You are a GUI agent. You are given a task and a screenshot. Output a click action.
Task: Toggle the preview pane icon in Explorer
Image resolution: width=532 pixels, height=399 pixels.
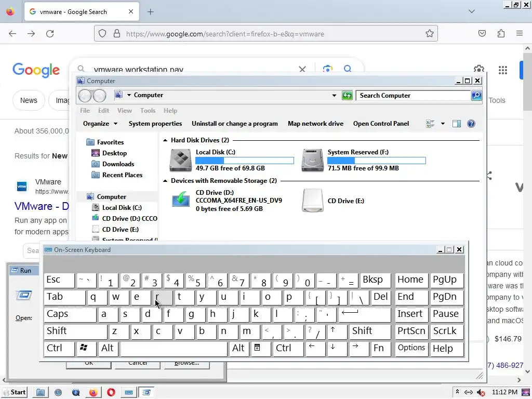(x=457, y=124)
